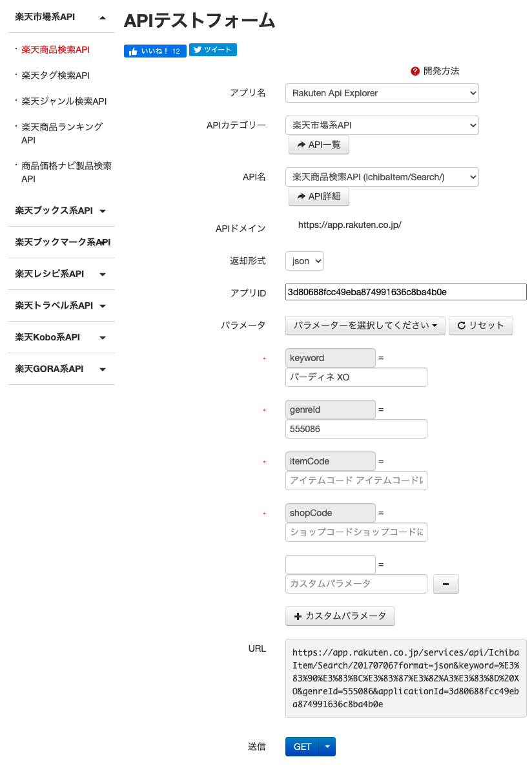Send the request with GET button

[302, 747]
